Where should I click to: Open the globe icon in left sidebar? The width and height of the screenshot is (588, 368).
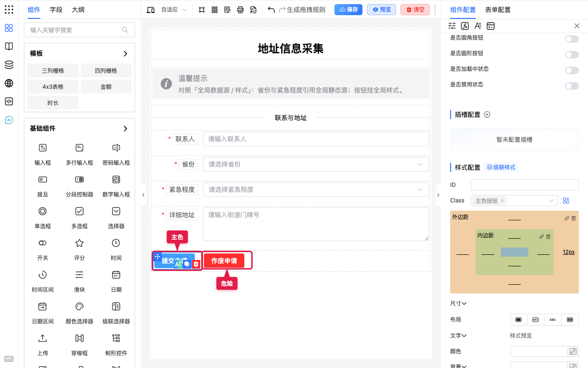click(x=9, y=83)
